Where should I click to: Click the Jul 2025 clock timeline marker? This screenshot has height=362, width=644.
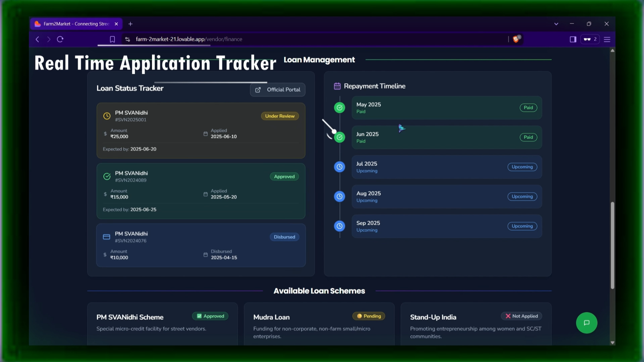pos(339,167)
